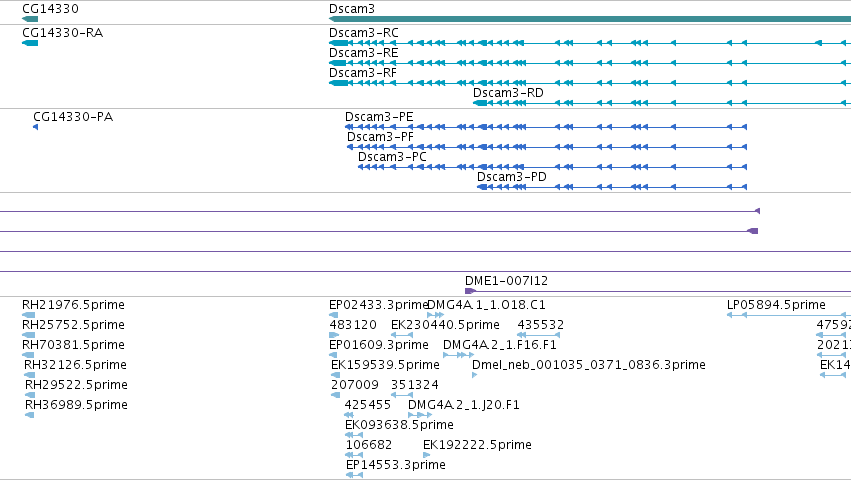
Task: Click the LP05894.5prime feature glyph line
Action: point(789,315)
